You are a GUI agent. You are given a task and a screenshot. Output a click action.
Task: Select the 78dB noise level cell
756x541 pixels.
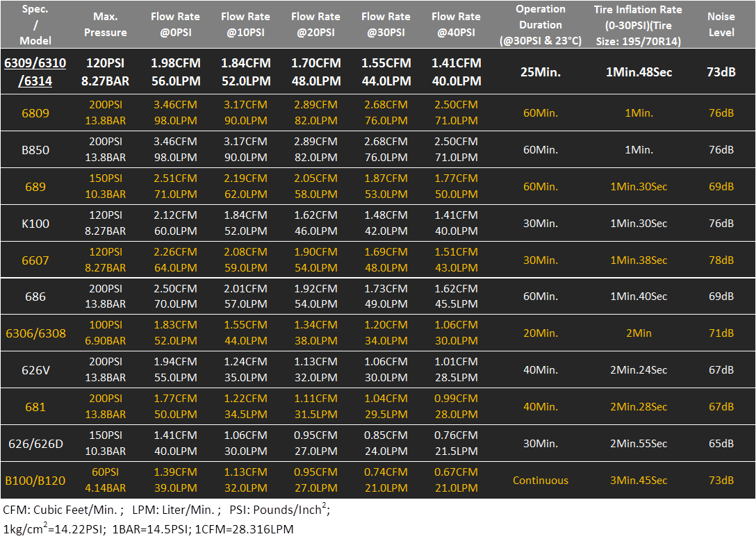(x=721, y=260)
